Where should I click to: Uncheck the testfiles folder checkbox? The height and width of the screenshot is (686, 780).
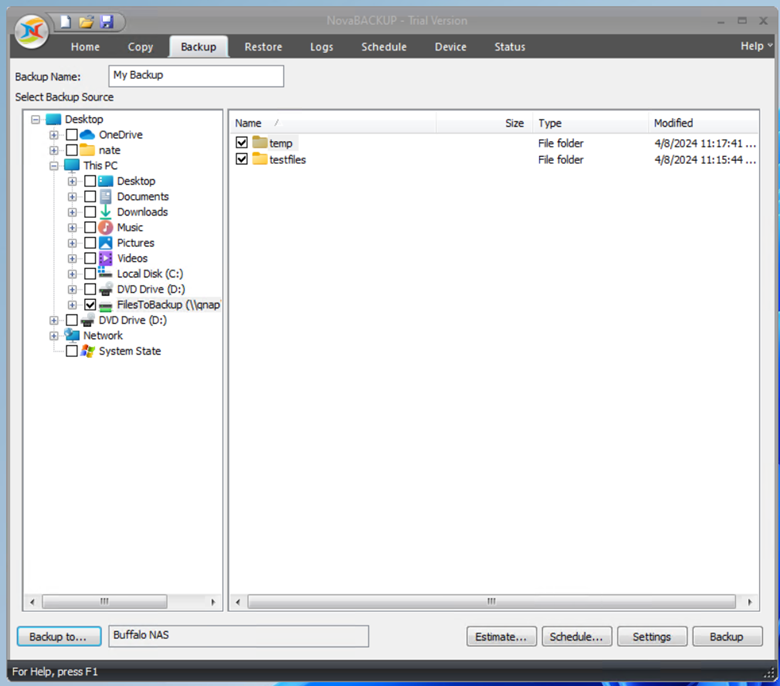click(x=242, y=159)
